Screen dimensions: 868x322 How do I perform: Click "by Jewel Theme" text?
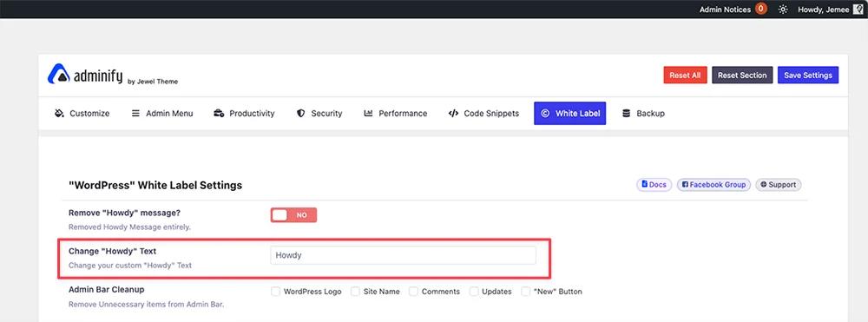[x=153, y=82]
